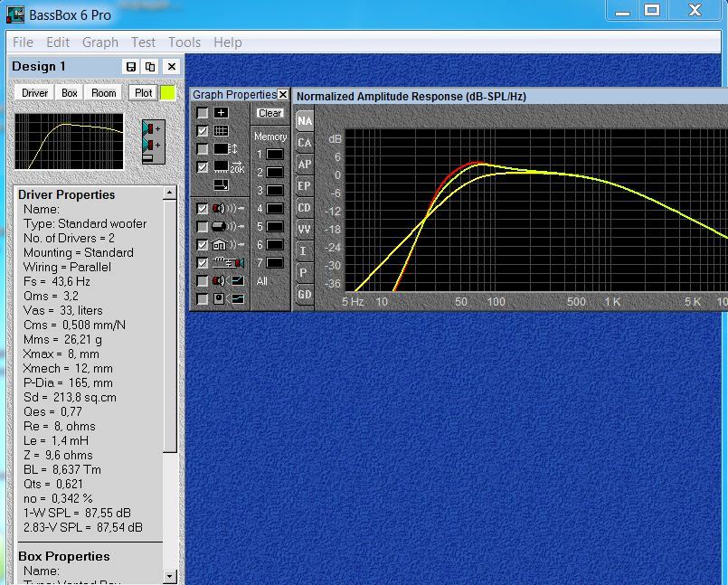Screen dimensions: 728x585
Task: Click All under the Memory slots
Action: 262,281
